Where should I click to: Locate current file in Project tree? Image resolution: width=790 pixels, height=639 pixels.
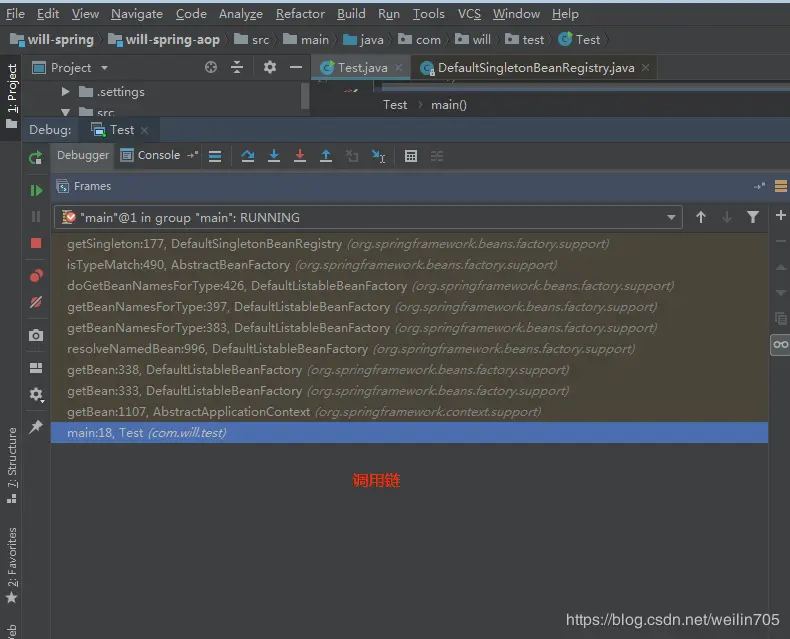coord(211,67)
